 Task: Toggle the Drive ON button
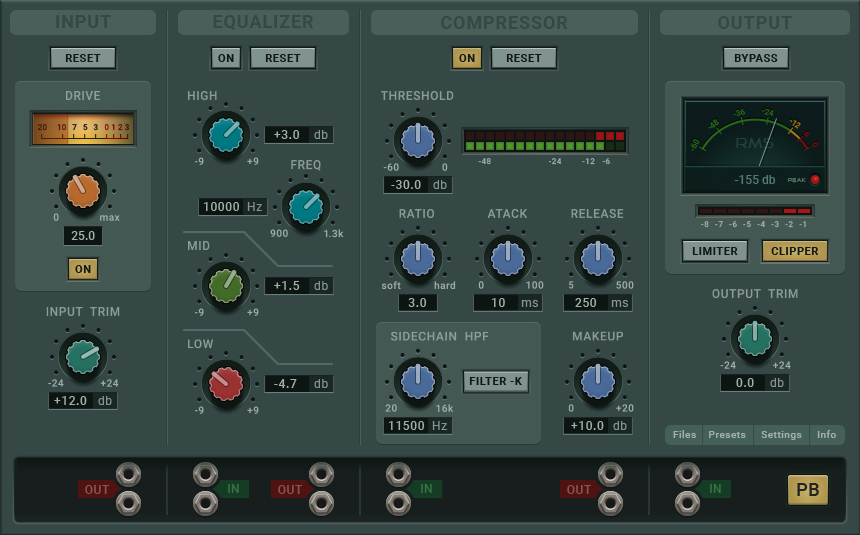83,269
